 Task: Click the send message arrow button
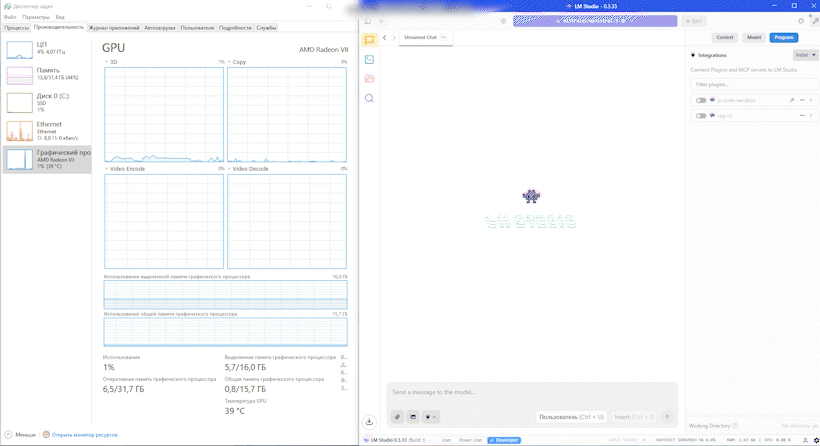667,417
